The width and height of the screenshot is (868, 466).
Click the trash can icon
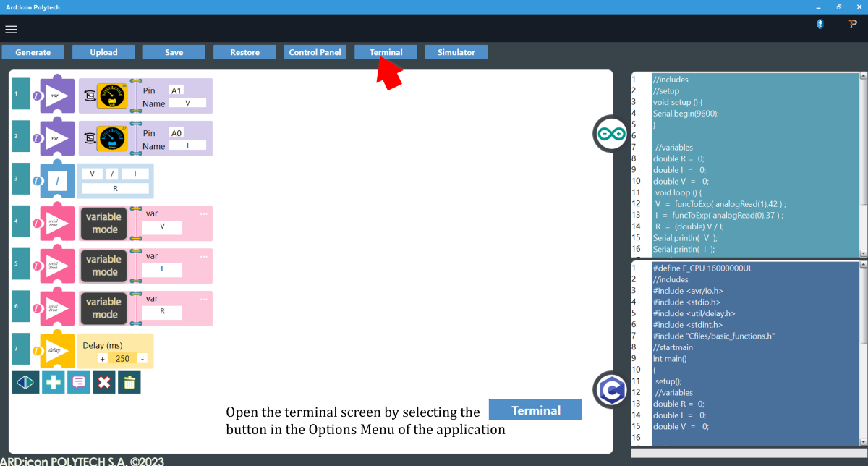coord(129,382)
